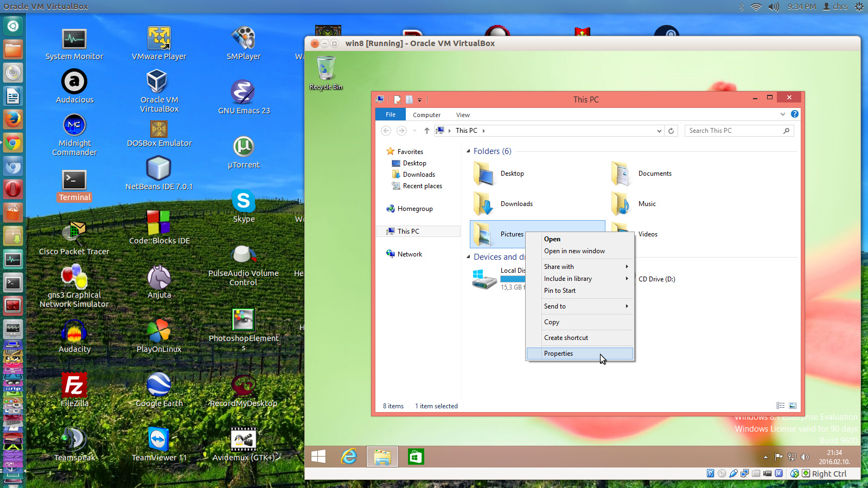Launch Code::Blocks IDE icon
The image size is (868, 488).
(159, 228)
